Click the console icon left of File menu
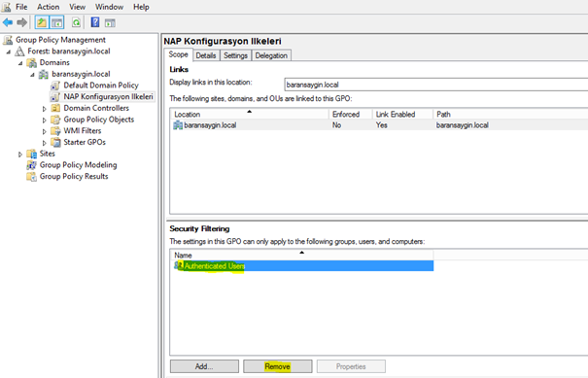Viewport: 588px width, 378px height. [7, 7]
